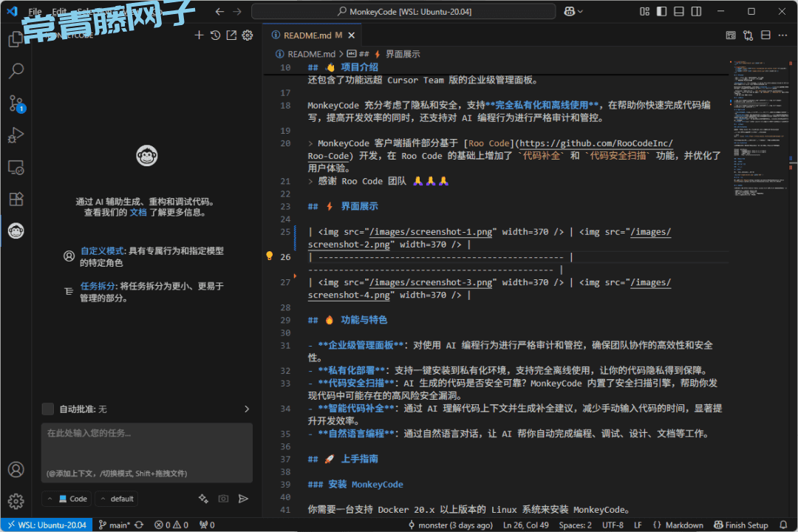
Task: Open the default profile dropdown
Action: (x=117, y=499)
